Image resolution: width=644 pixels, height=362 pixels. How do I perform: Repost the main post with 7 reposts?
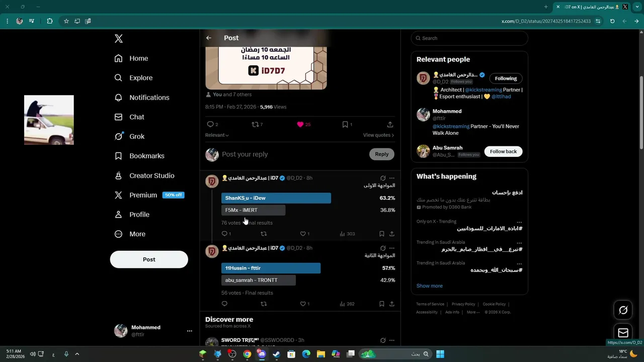257,124
